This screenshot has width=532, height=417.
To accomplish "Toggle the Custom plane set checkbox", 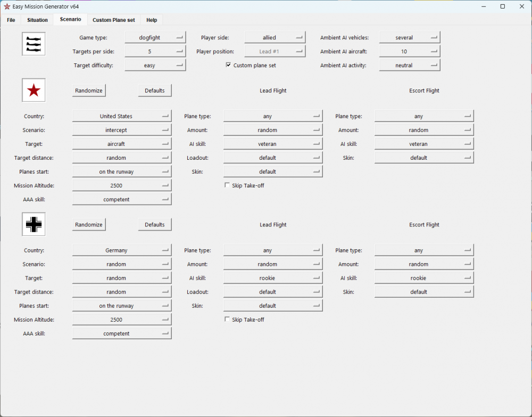I will (x=228, y=66).
